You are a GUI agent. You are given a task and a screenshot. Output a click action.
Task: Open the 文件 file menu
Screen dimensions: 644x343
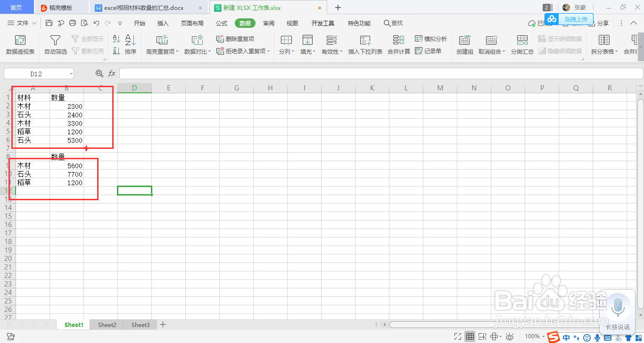pyautogui.click(x=22, y=23)
